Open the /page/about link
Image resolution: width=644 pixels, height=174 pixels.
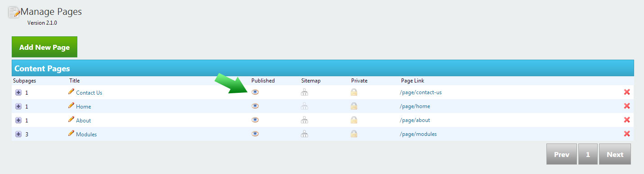pyautogui.click(x=415, y=120)
